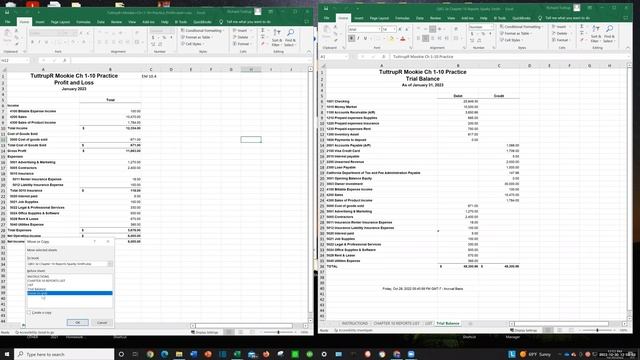Image resolution: width=640 pixels, height=360 pixels.
Task: Open font size dropdown in right window
Action: [394, 29]
